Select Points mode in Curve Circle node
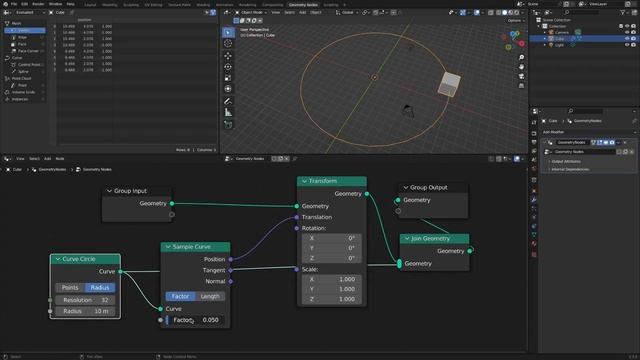This screenshot has width=640, height=360. (x=70, y=288)
